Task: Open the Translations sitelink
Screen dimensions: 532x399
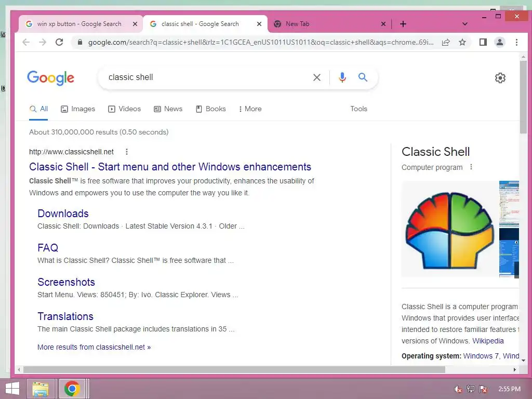Action: tap(65, 316)
